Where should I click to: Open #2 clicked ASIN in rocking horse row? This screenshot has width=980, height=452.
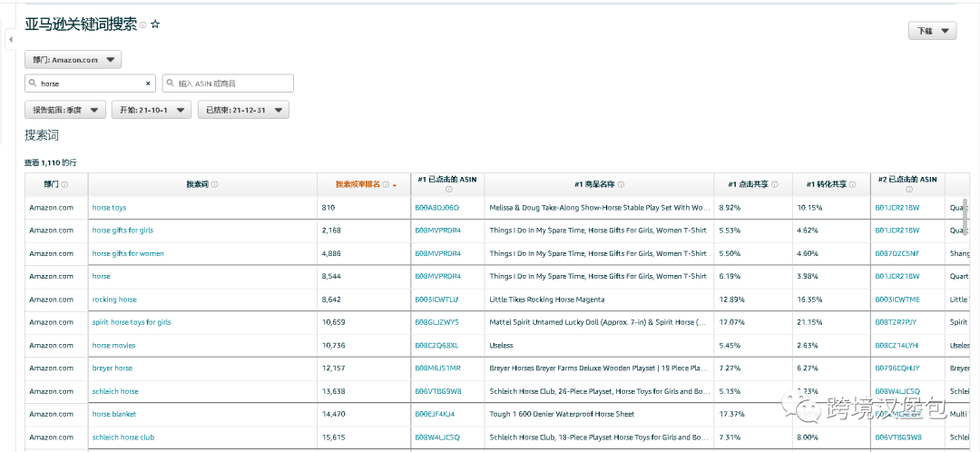[x=897, y=300]
